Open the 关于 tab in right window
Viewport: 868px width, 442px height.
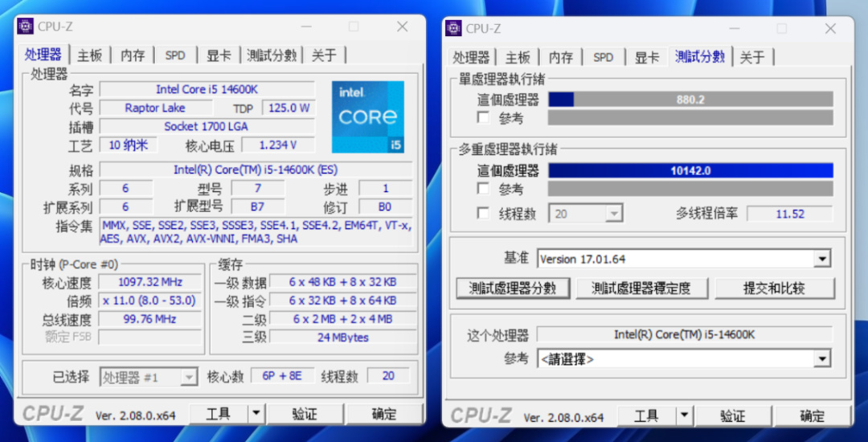click(752, 58)
